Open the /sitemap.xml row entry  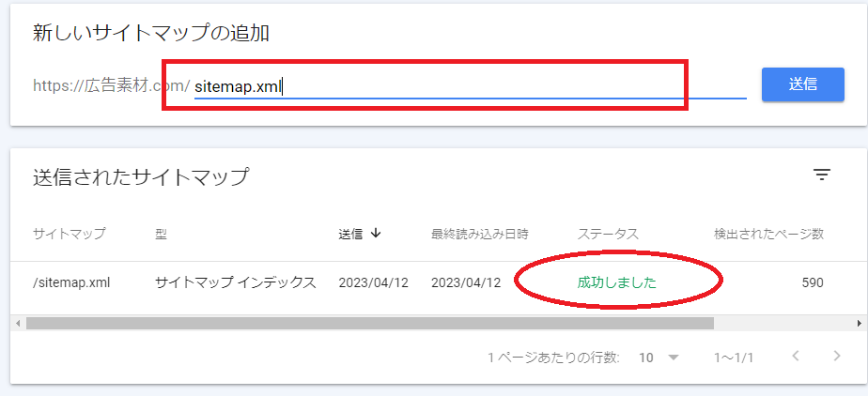pyautogui.click(x=71, y=282)
